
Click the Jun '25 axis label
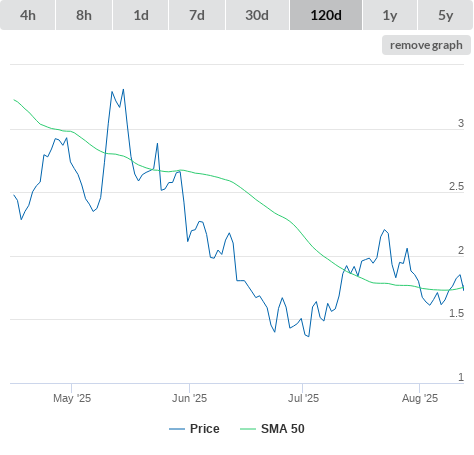[x=189, y=398]
